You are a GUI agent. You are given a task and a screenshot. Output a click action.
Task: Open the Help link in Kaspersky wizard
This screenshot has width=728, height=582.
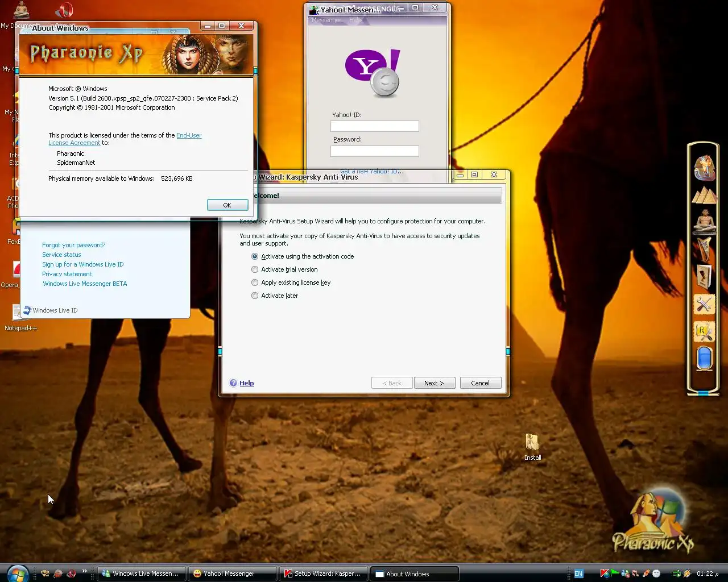coord(247,383)
